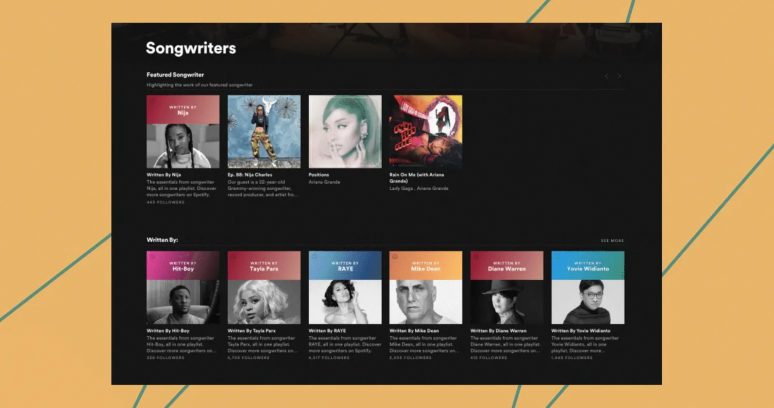Screen dimensions: 774x408
Task: Click the Written By Diane Warren title
Action: click(499, 331)
